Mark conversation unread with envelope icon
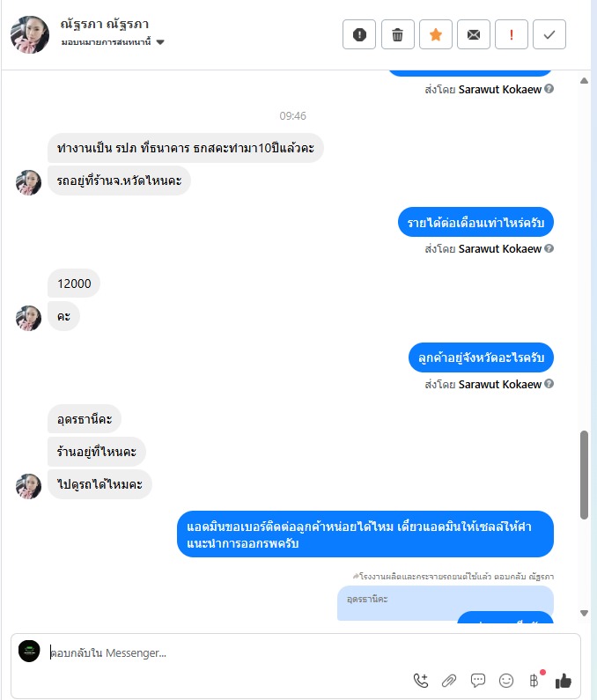Screen dimensions: 597x700 coord(474,34)
